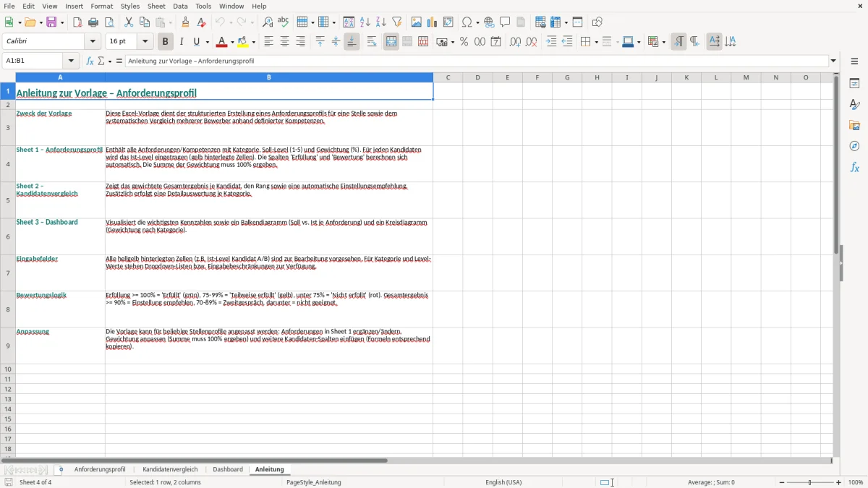Open the Functions sidebar deck
Screen dimensions: 868x488
pos(854,168)
